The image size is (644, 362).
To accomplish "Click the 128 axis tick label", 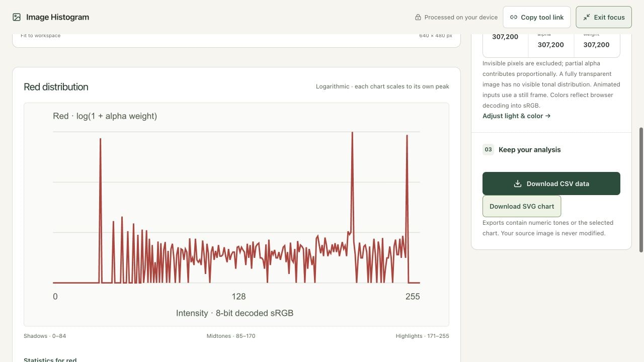I will 238,297.
